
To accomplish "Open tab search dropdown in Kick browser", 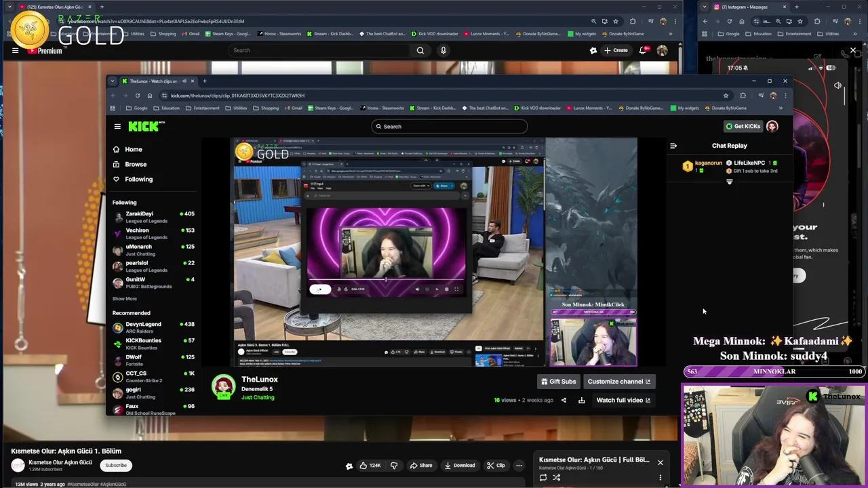I will click(113, 81).
